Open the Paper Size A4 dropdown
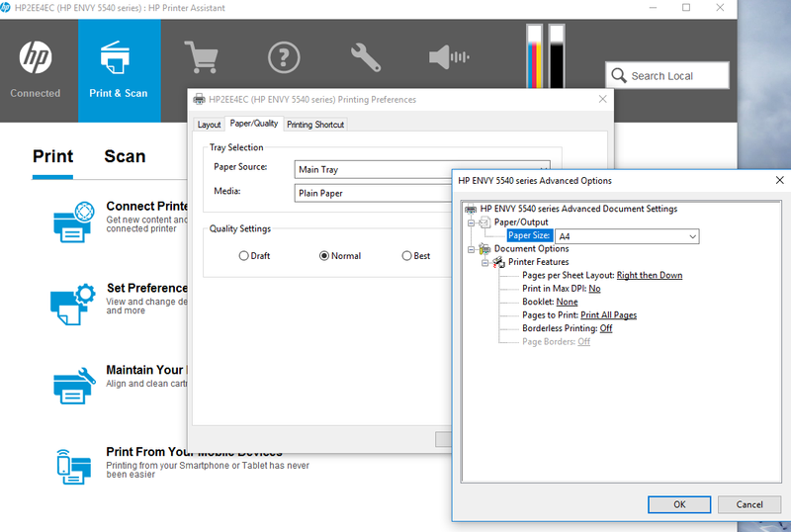791x532 pixels. pos(627,236)
